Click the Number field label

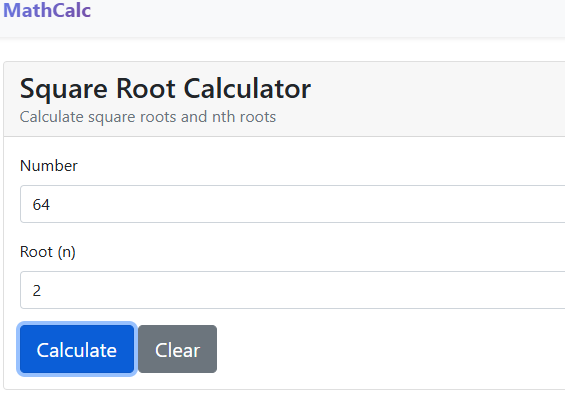[x=49, y=166]
